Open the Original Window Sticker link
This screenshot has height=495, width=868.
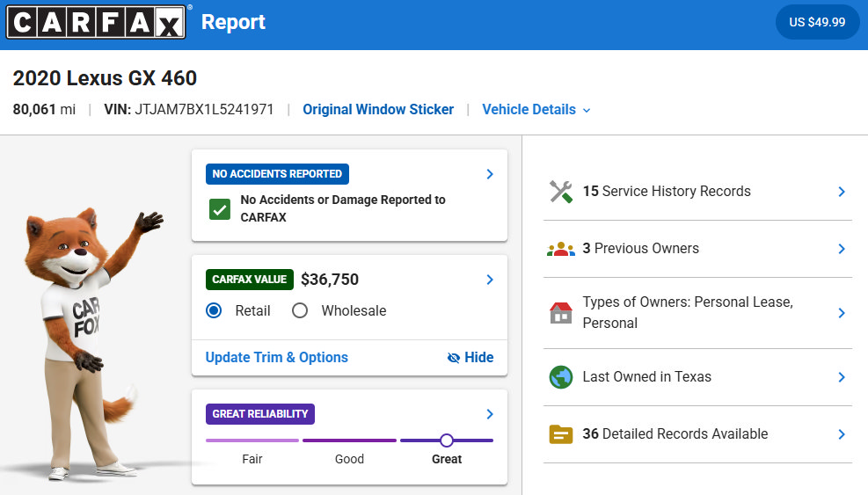coord(378,110)
